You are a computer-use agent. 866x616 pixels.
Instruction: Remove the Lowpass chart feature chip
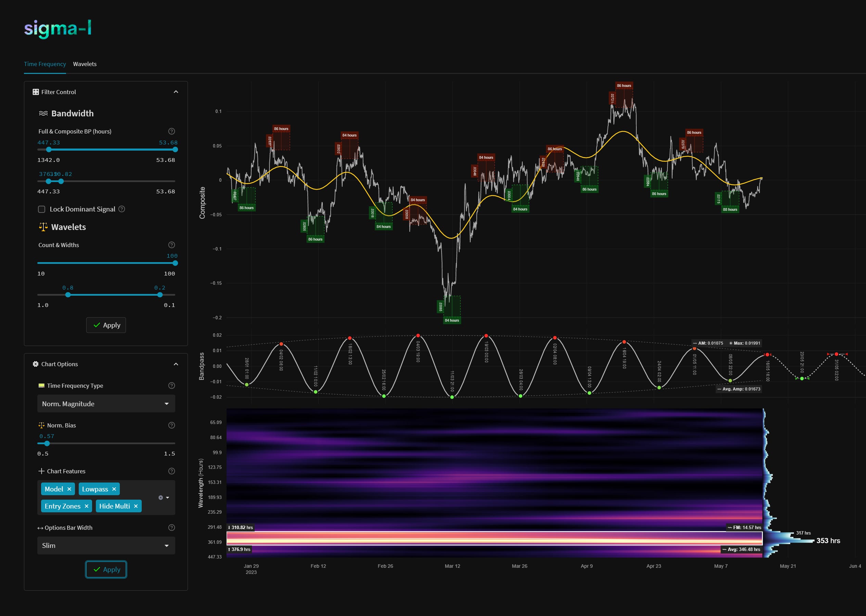click(x=114, y=489)
